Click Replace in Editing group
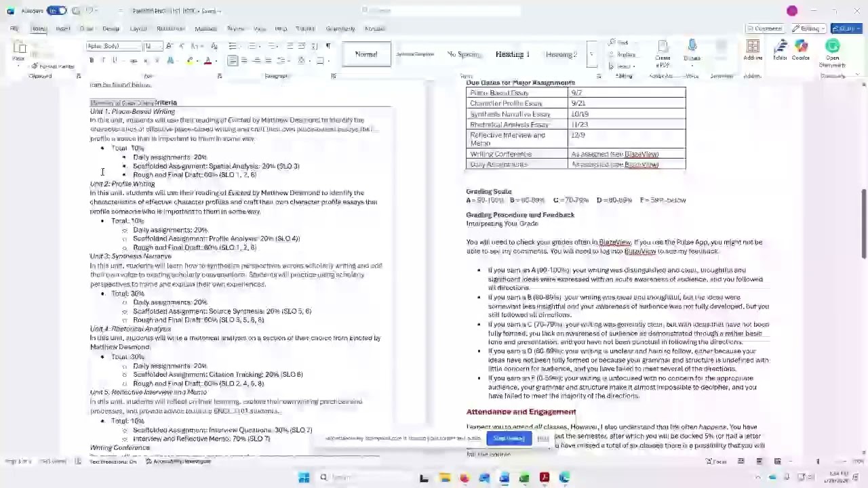This screenshot has height=488, width=868. pos(623,55)
